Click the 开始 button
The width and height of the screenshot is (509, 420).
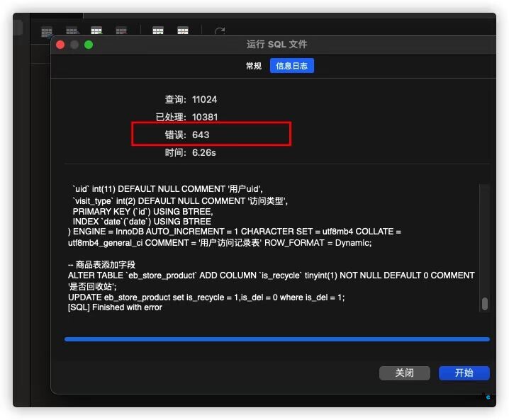[464, 373]
